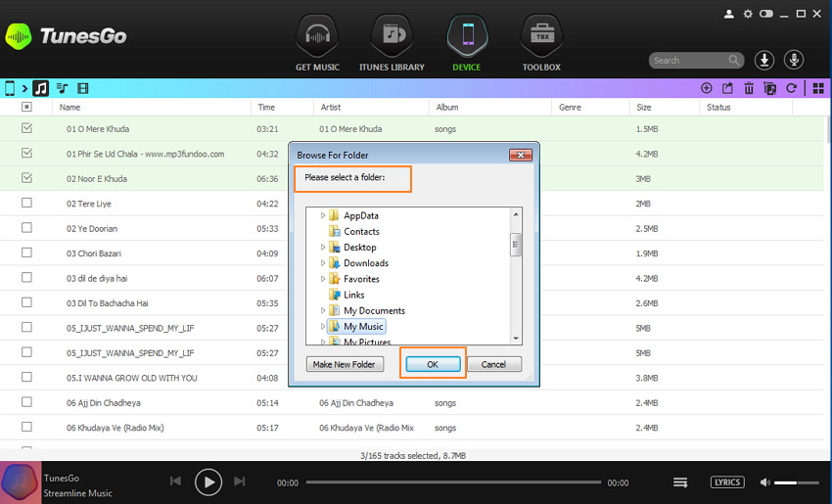Expand the Downloads folder node
The height and width of the screenshot is (504, 832).
pyautogui.click(x=322, y=263)
